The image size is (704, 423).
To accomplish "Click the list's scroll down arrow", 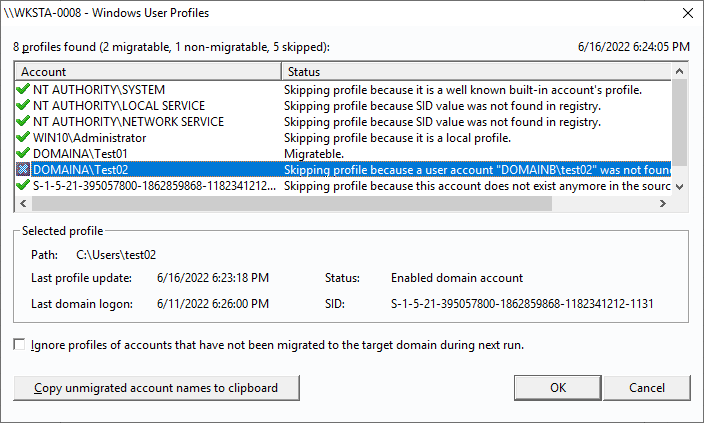I will [679, 187].
